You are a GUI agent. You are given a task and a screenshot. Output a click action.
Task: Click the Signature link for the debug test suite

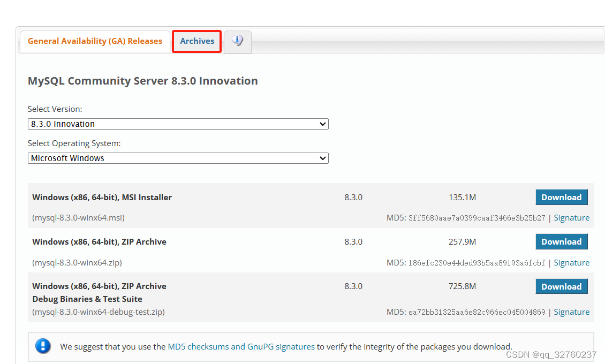pyautogui.click(x=571, y=312)
